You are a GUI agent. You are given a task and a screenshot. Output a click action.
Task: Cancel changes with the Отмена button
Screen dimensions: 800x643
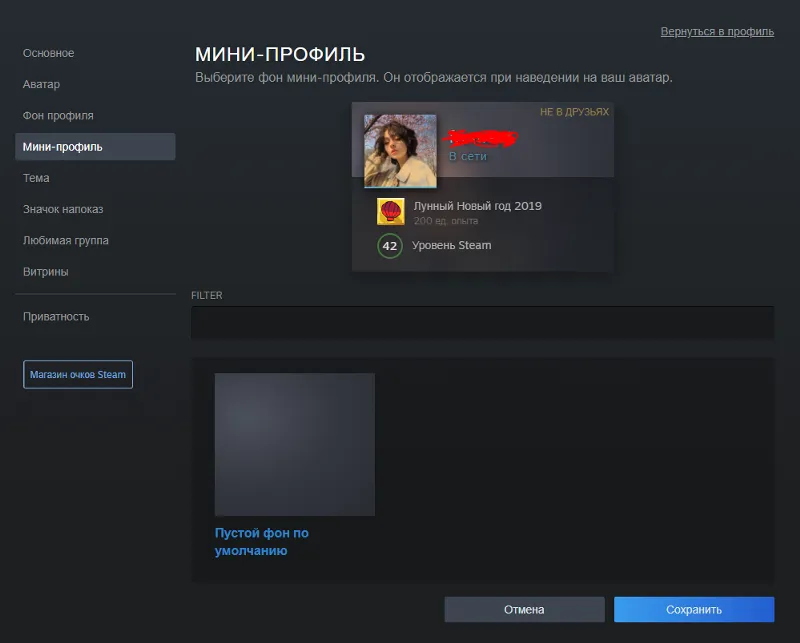click(x=524, y=609)
